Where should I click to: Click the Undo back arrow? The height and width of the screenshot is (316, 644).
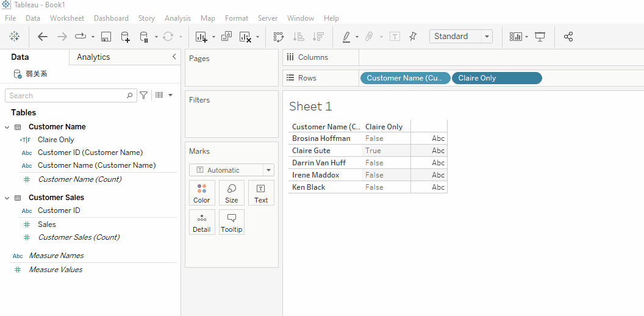(x=43, y=37)
